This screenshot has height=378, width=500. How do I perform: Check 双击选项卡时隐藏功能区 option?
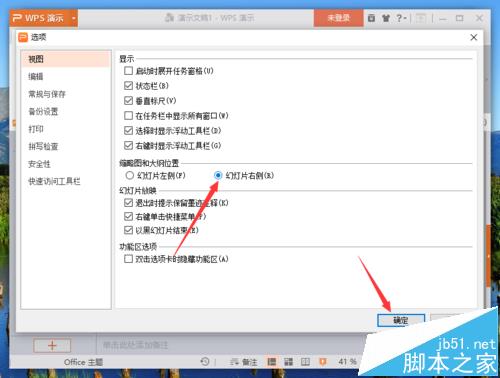(x=128, y=259)
